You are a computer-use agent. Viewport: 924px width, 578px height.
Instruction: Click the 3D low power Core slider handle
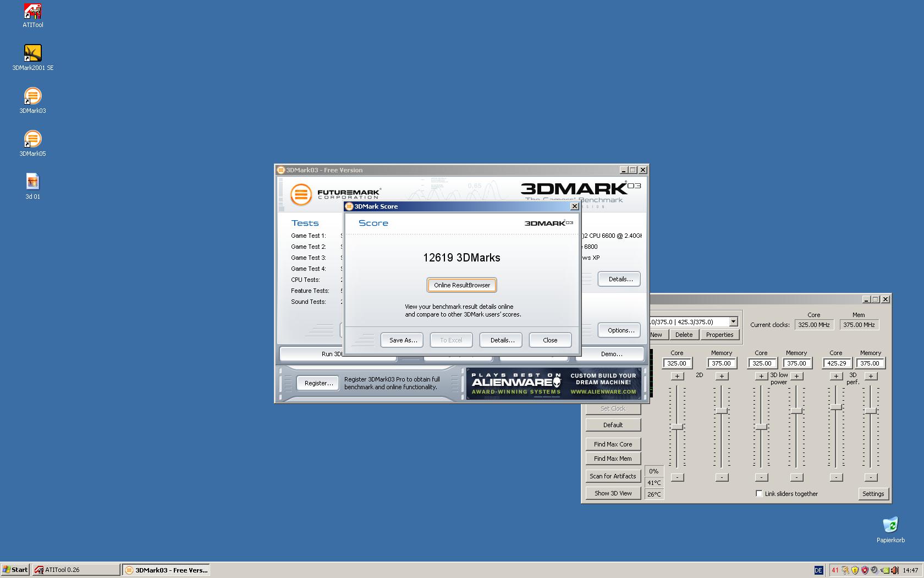pyautogui.click(x=761, y=427)
